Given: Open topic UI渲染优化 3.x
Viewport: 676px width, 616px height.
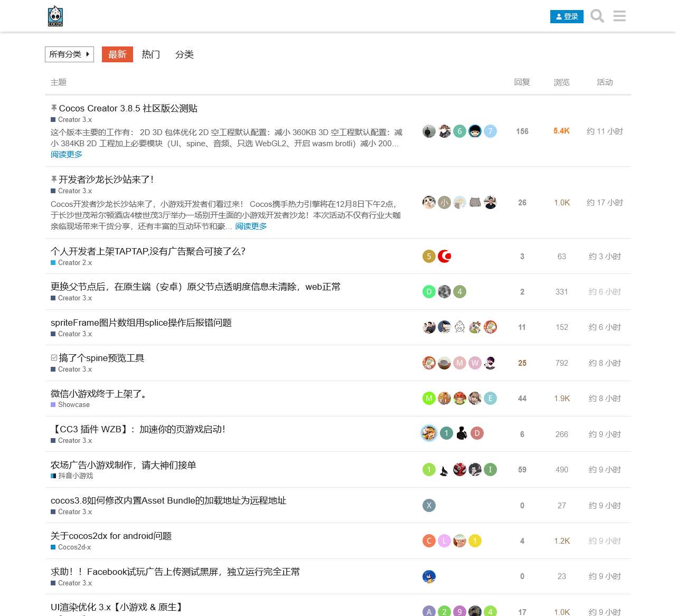Looking at the screenshot, I should (x=116, y=607).
